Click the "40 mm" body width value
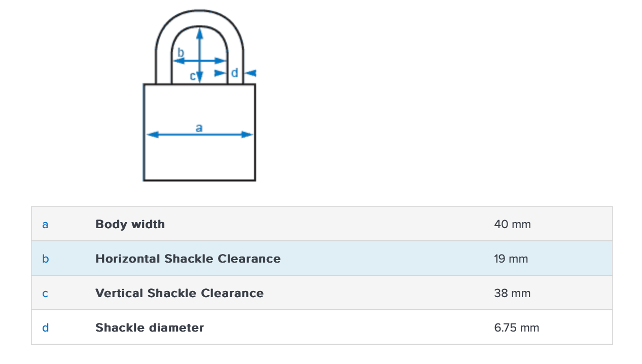This screenshot has height=364, width=642. point(512,224)
